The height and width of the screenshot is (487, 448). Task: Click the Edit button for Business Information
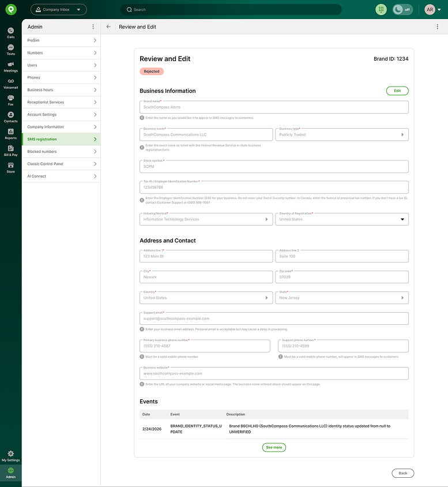[x=397, y=91]
